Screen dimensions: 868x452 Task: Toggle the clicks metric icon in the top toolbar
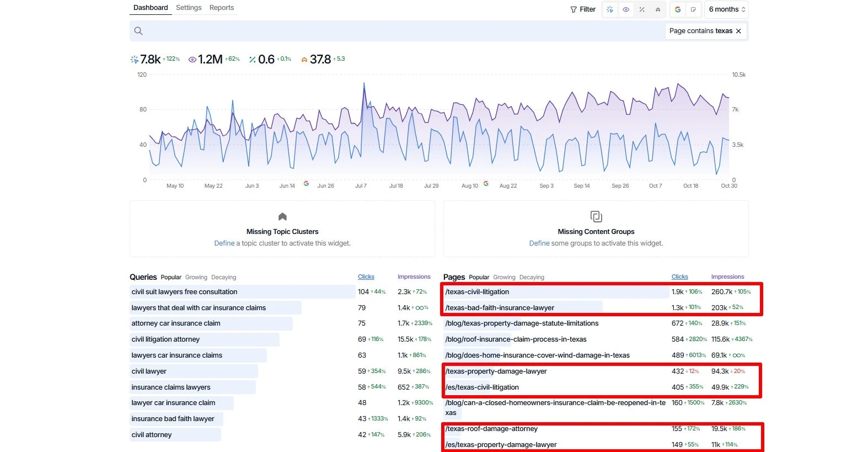(610, 9)
